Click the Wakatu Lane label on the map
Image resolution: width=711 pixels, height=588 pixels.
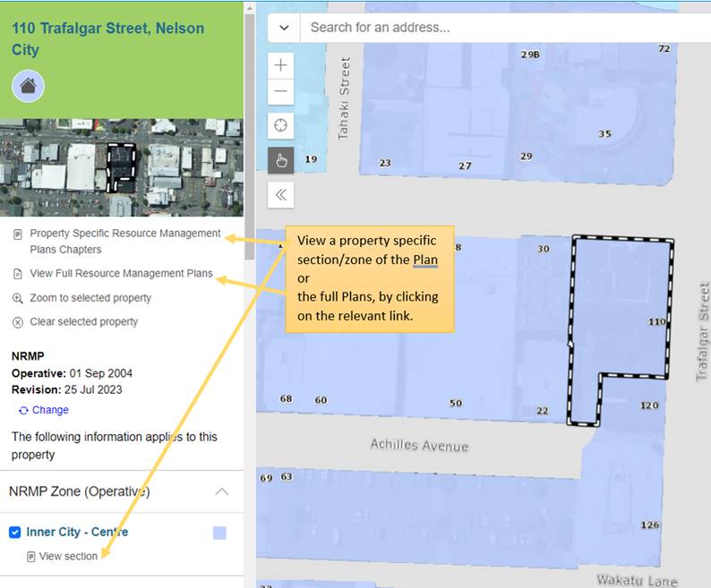637,580
